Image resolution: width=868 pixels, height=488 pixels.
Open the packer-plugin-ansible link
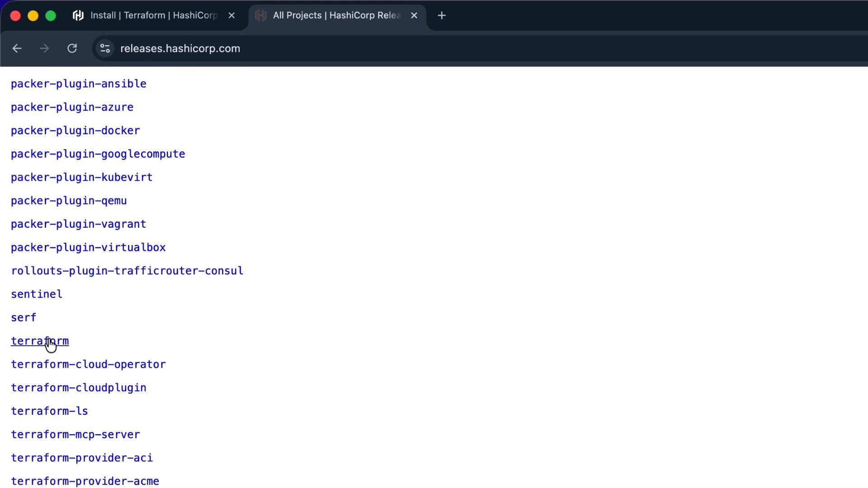coord(79,84)
